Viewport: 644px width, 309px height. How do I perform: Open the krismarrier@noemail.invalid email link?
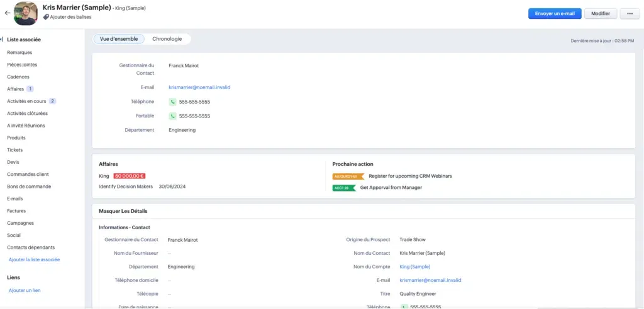click(199, 87)
